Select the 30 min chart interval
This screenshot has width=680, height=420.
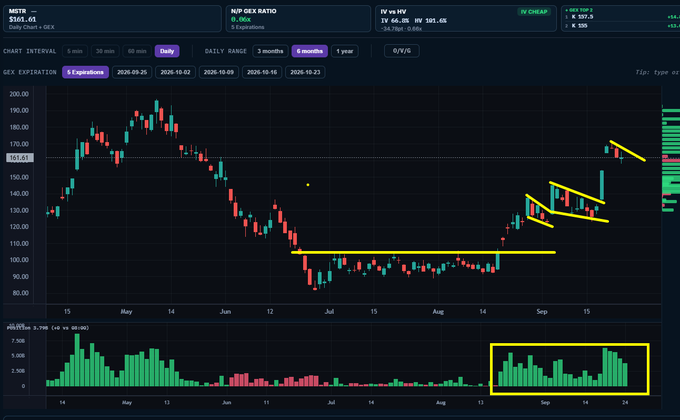click(105, 51)
